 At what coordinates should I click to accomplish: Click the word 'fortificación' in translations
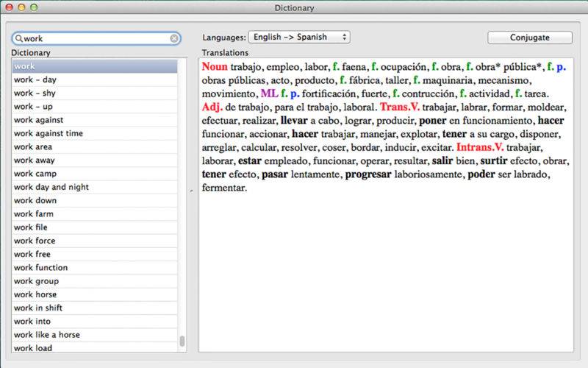(329, 94)
